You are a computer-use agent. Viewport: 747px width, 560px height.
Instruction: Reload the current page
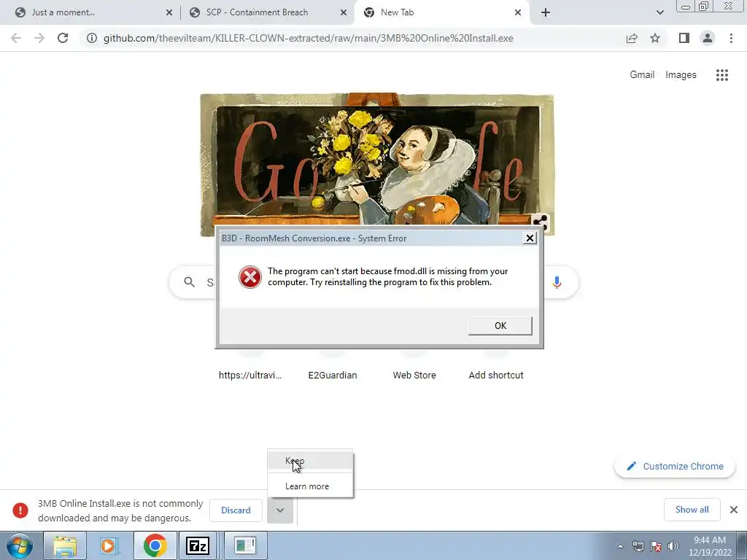coord(63,38)
